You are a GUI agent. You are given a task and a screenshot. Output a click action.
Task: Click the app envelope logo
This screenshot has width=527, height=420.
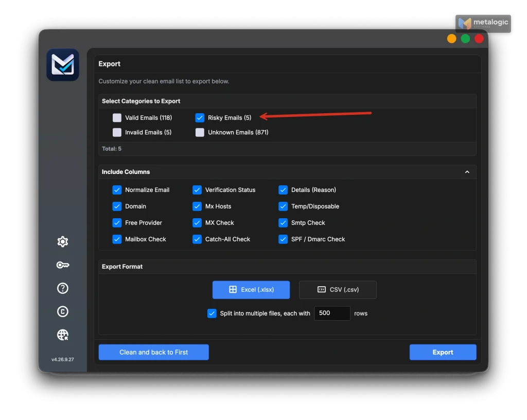(63, 65)
